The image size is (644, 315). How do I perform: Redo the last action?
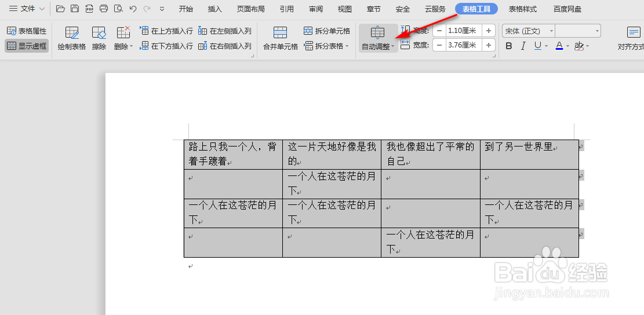[147, 9]
